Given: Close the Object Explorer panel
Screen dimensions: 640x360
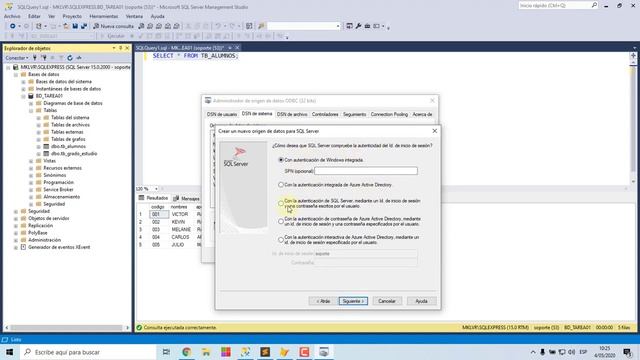Looking at the screenshot, I should click(x=127, y=48).
